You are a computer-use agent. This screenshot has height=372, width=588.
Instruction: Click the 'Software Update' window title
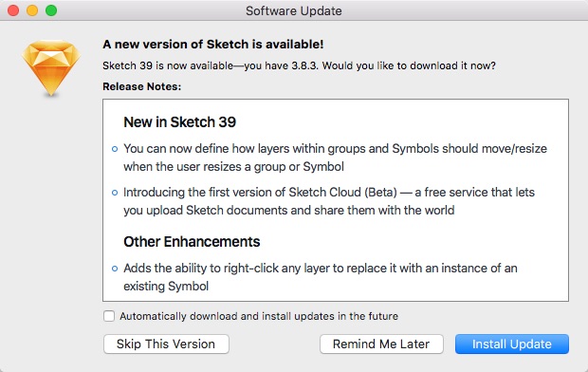pyautogui.click(x=294, y=10)
